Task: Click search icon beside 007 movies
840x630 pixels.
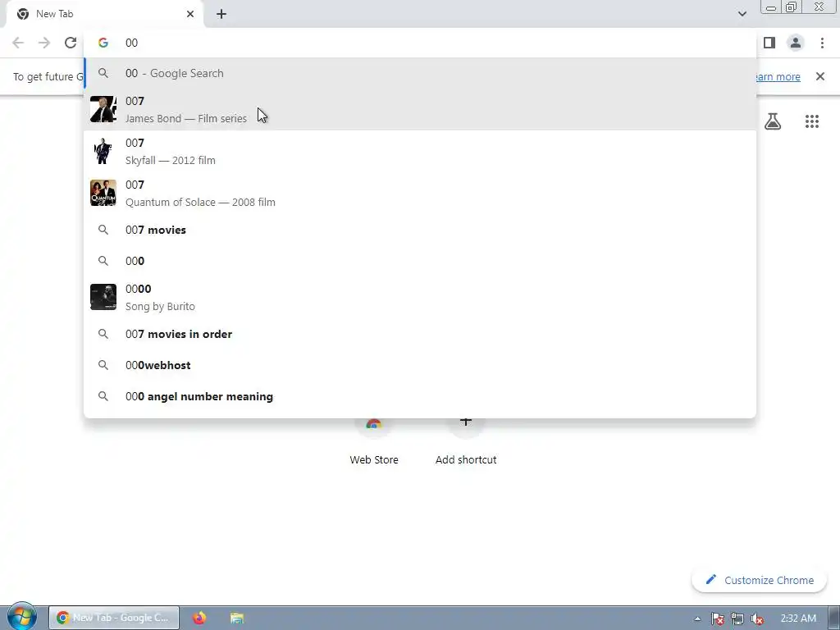Action: pos(103,230)
